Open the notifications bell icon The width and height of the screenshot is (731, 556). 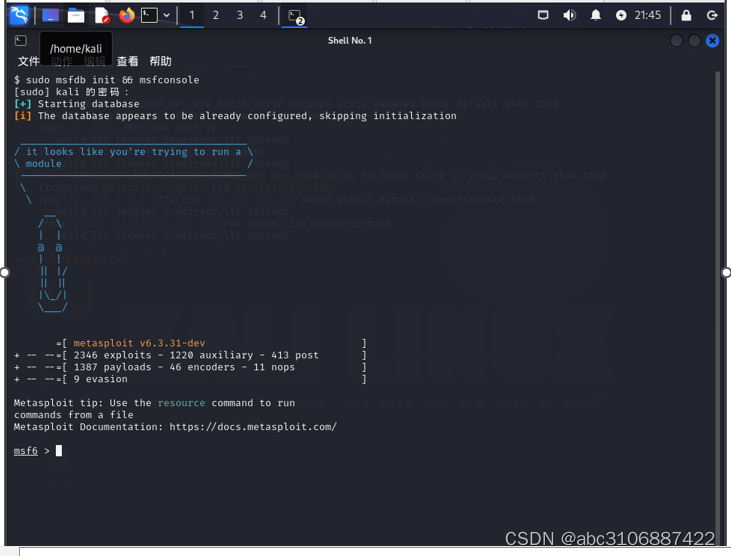tap(595, 15)
